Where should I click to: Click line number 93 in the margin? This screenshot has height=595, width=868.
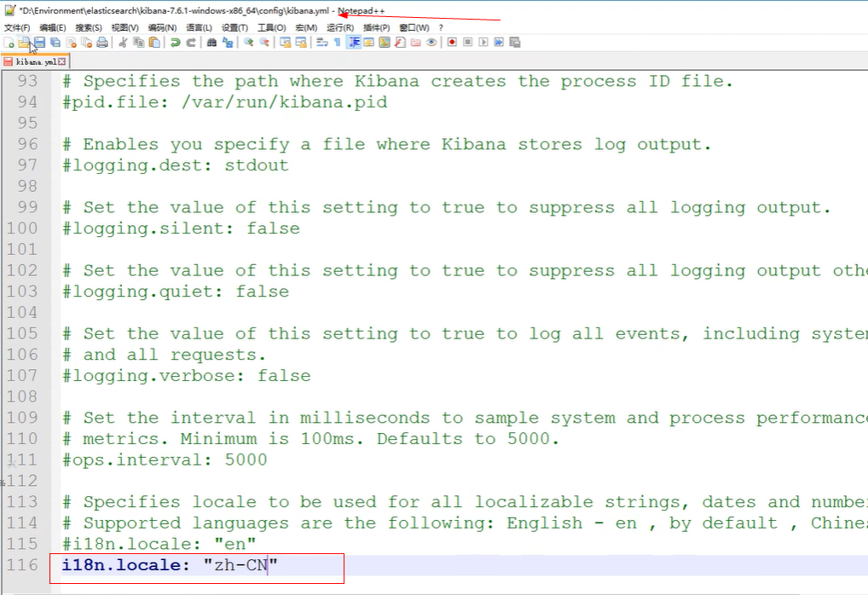27,81
